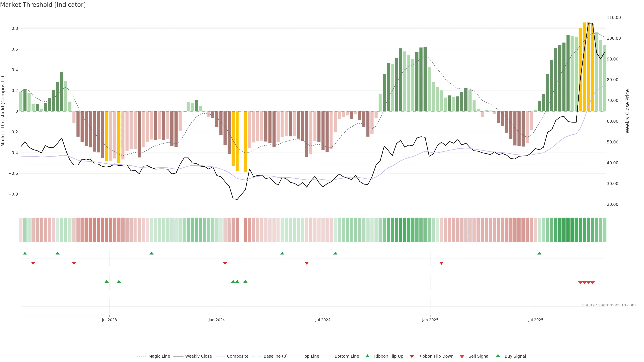
Task: Click the Sell Signal legend triangle icon
Action: [462, 356]
